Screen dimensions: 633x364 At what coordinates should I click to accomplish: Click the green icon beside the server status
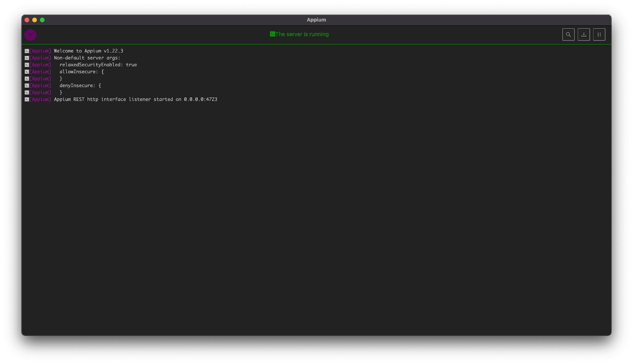coord(272,34)
